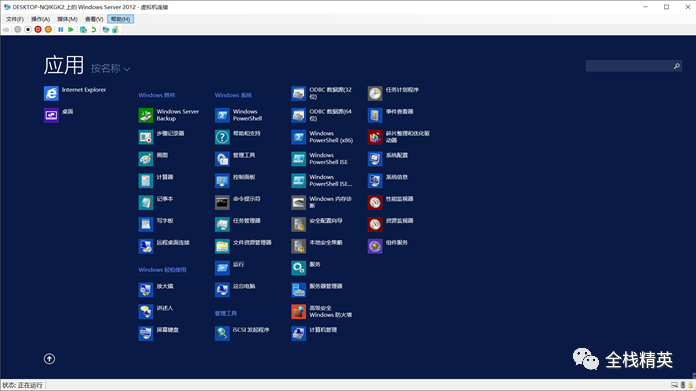Launch Windows PowerShell ISE
696x391 pixels.
[x=320, y=158]
